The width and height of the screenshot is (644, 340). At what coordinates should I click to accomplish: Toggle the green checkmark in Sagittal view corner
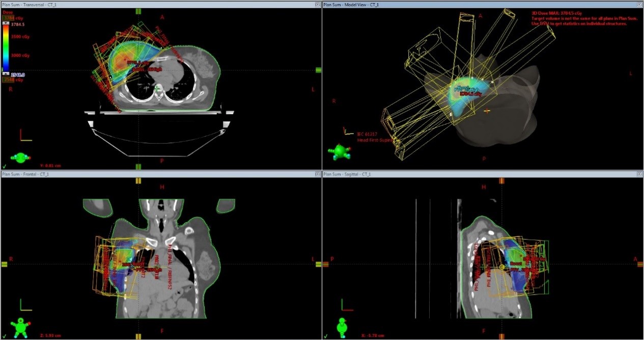(326, 336)
